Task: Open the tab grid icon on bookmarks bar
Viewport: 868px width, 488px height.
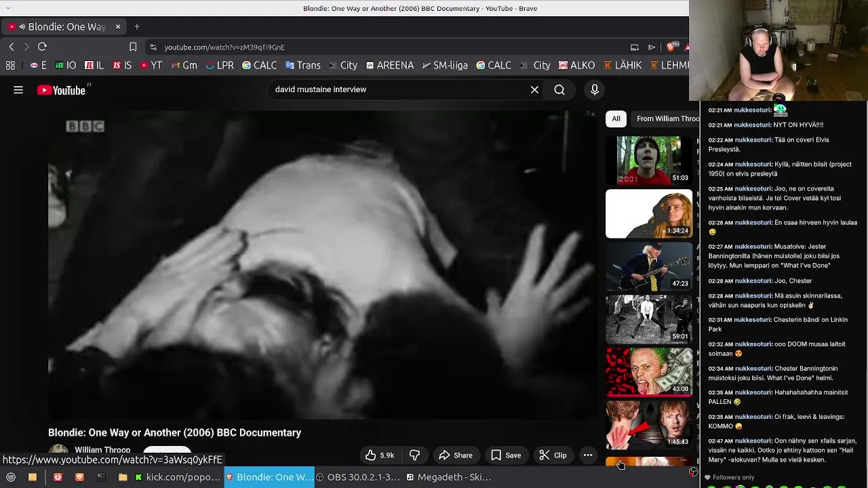Action: (10, 65)
